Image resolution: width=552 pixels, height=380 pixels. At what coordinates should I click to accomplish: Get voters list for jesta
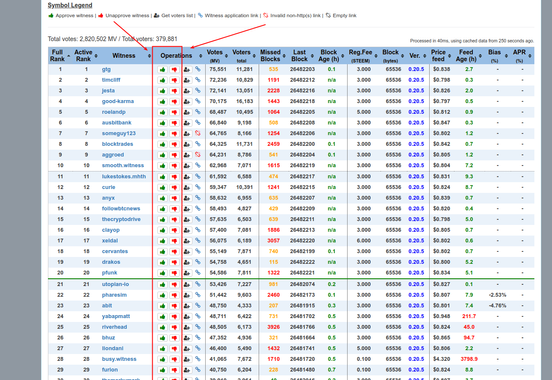coord(187,91)
